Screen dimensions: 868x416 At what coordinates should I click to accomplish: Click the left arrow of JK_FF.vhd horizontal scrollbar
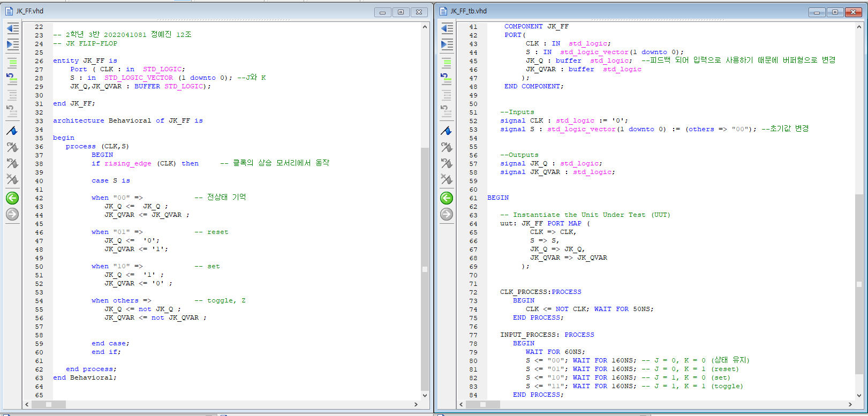click(27, 405)
